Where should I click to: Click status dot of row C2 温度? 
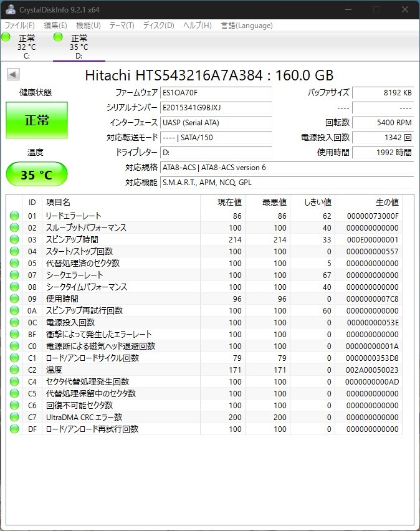pos(14,370)
